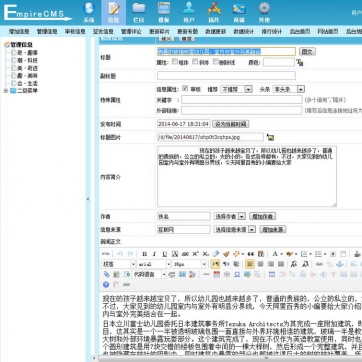Select 管理信息 in the submenu bar
Image resolution: width=362 pixels, height=362 pixels.
[x=47, y=32]
